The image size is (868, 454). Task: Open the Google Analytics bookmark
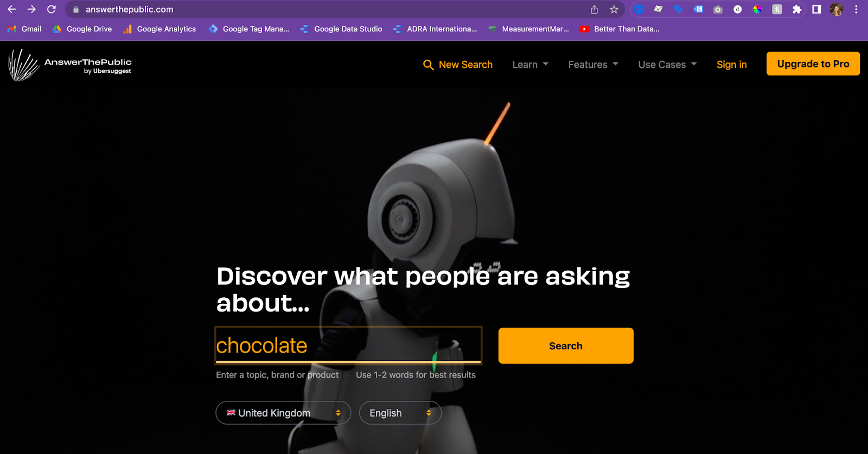click(159, 29)
